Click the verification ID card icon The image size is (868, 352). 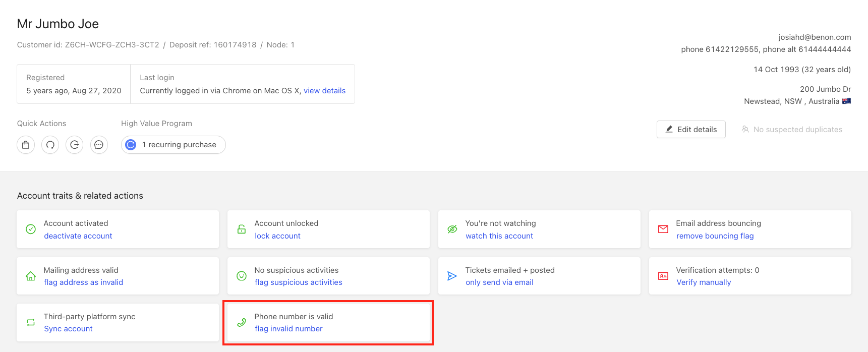coord(663,276)
